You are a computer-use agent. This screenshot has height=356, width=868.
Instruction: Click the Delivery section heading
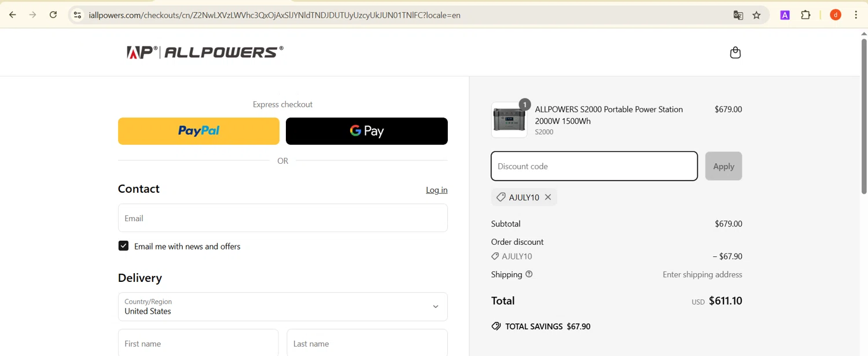point(140,278)
